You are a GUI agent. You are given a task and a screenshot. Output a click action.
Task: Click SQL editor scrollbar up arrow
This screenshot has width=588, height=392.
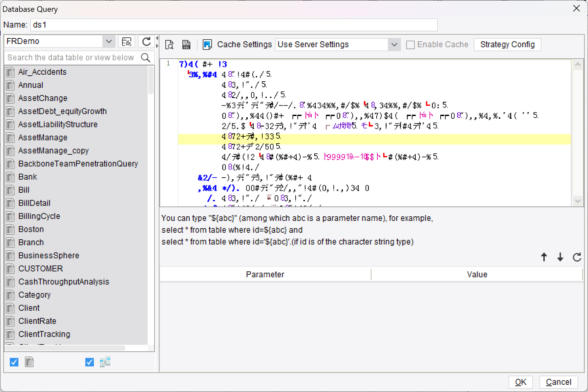coord(578,65)
